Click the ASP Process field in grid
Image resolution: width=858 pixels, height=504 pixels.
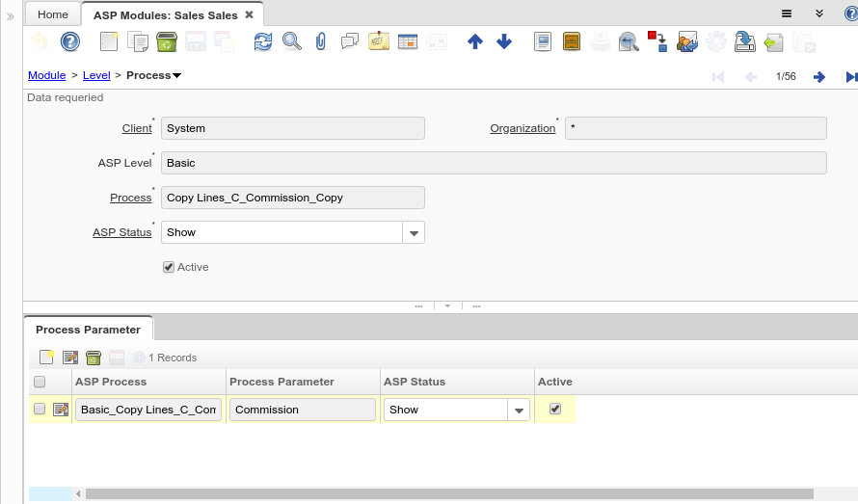click(148, 410)
